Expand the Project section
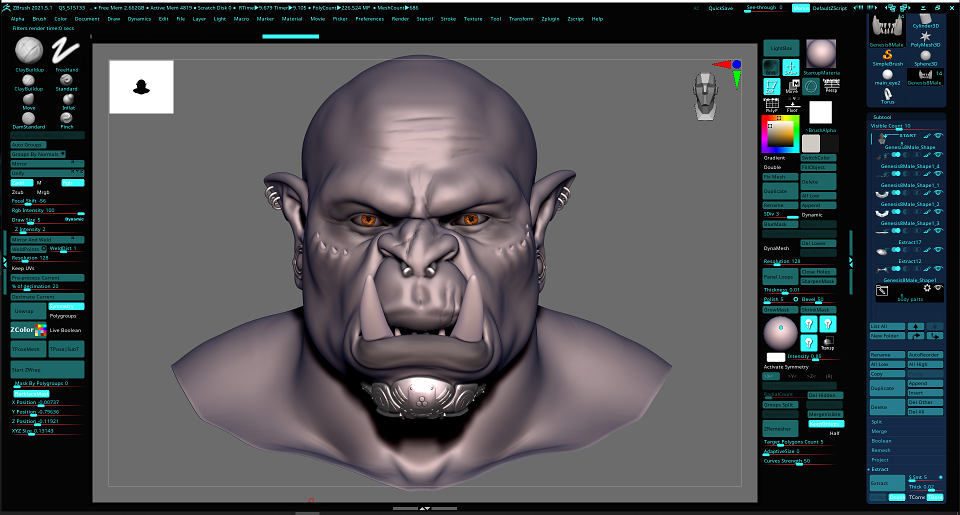Screen dimensions: 960x515 [x=880, y=460]
